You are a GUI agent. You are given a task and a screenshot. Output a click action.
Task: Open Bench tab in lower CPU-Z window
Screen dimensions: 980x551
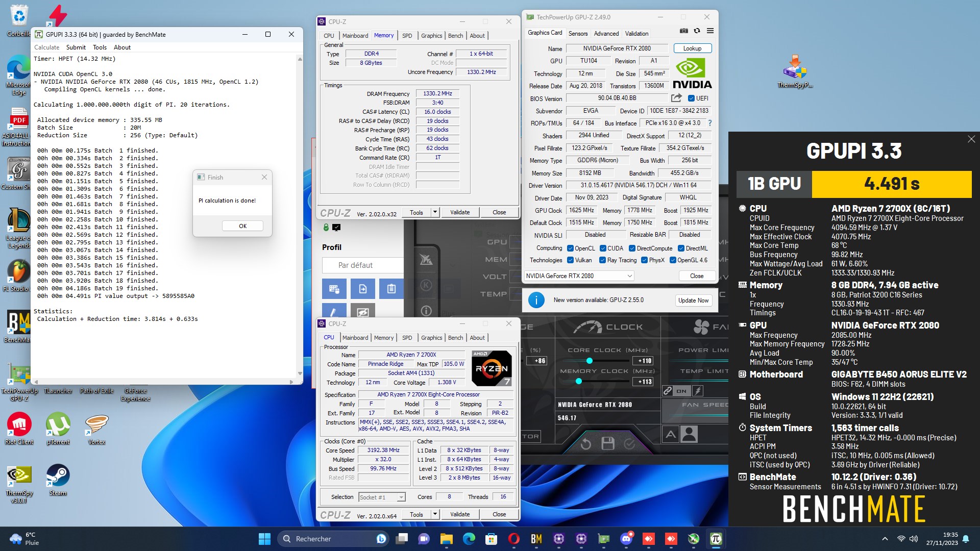pos(455,338)
